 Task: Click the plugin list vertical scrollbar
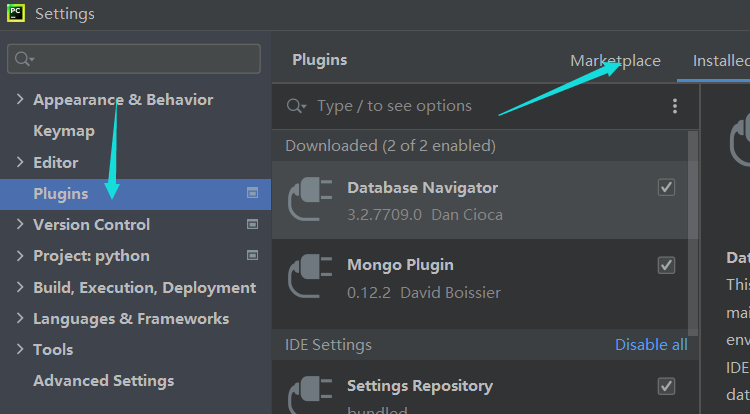click(x=693, y=233)
